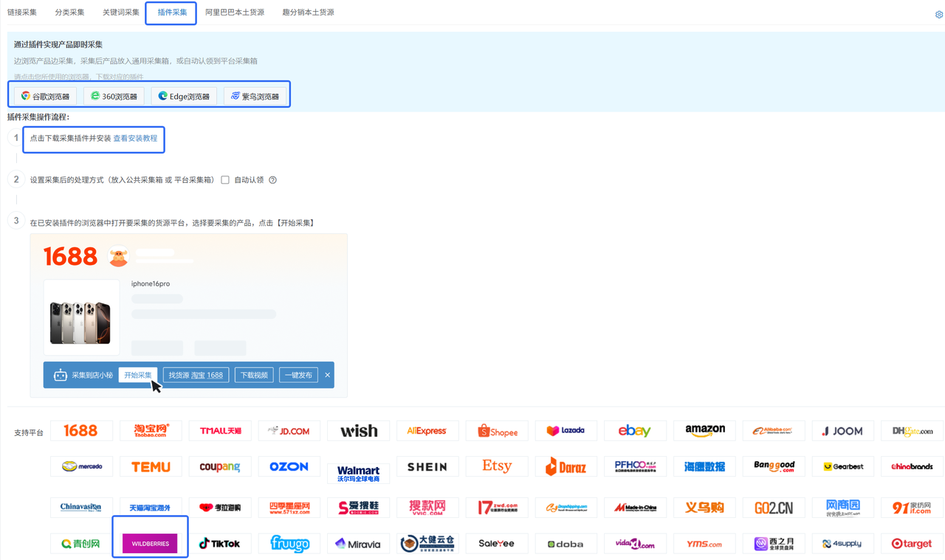Open the 阿里巴巴本土货源 tab
This screenshot has height=560, width=945.
235,13
